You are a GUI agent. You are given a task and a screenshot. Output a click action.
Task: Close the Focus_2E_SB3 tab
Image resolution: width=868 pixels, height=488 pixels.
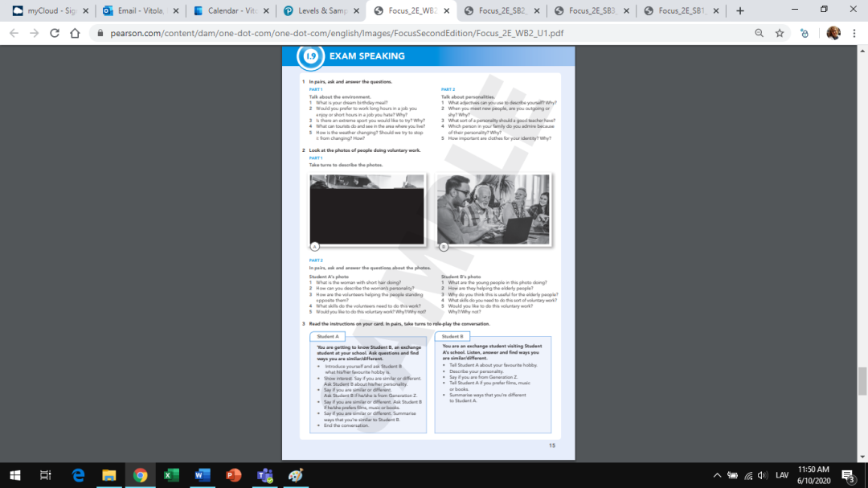point(626,10)
